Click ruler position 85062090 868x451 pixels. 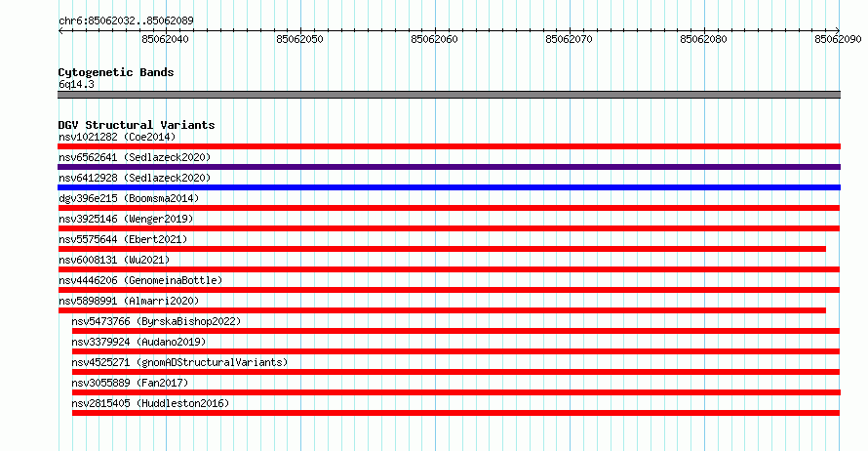point(838,39)
